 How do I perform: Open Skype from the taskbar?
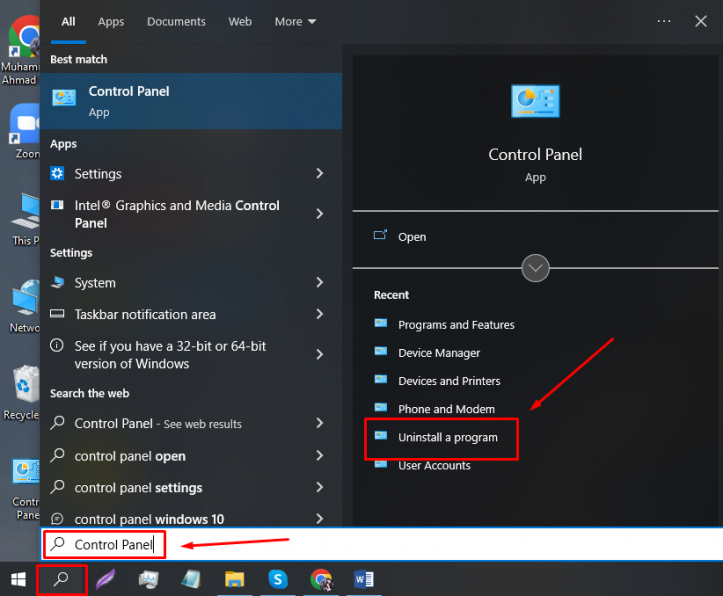[278, 579]
